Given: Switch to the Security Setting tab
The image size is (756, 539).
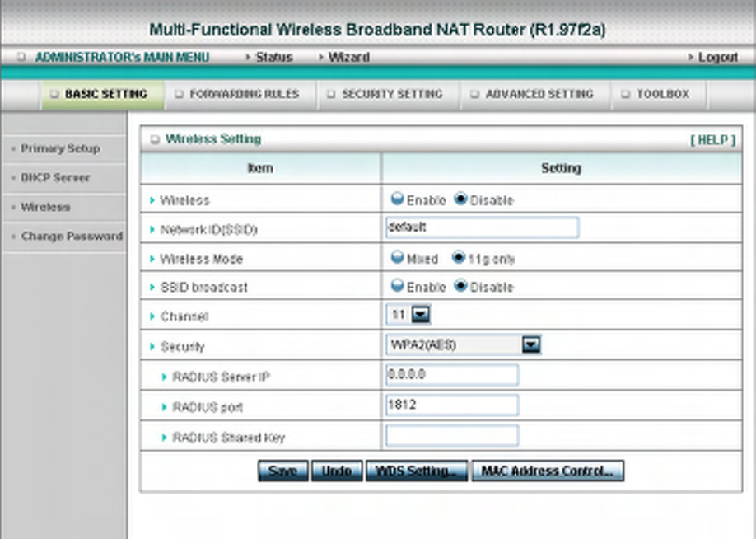Looking at the screenshot, I should 388,94.
